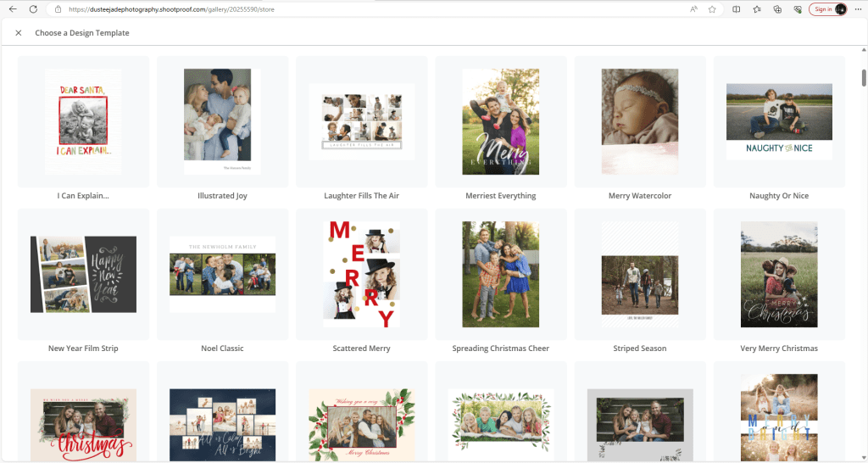Refresh the page with reload icon
This screenshot has width=868, height=463.
[33, 9]
